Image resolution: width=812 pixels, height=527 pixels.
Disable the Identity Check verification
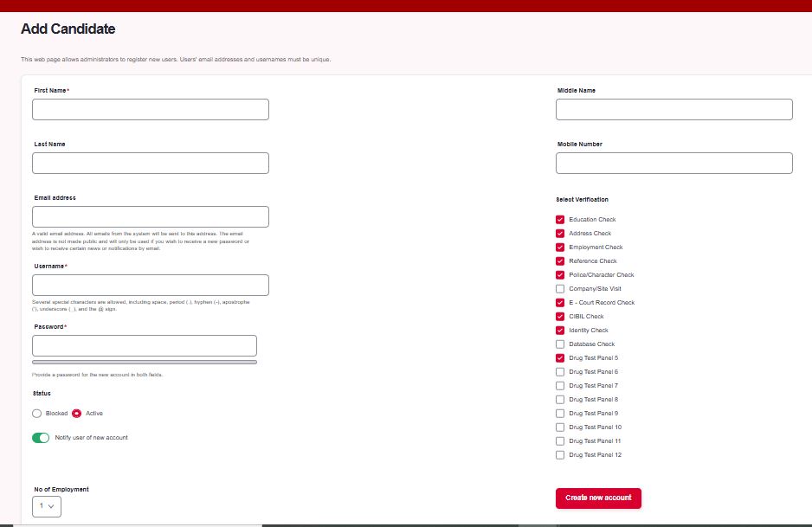[560, 330]
